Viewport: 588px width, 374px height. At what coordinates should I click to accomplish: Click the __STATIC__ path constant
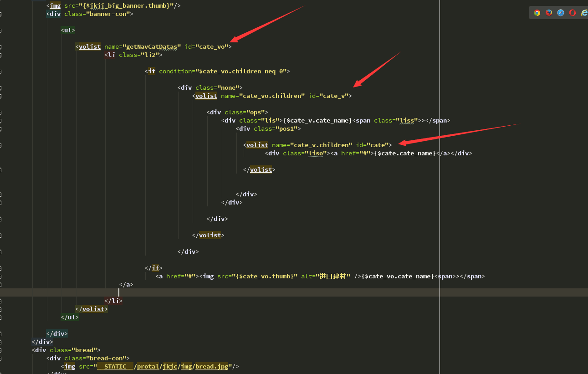point(115,366)
